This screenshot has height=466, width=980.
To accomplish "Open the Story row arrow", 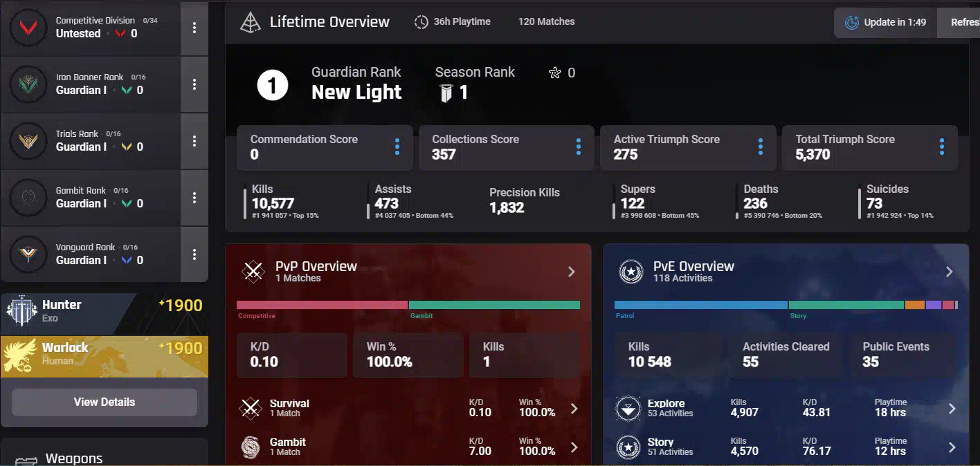I will coord(952,447).
